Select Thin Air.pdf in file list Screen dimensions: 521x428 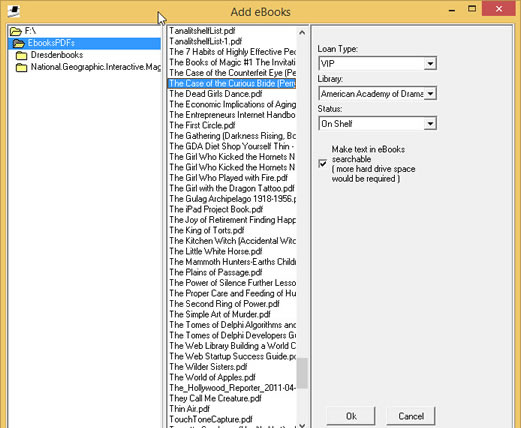tap(231, 409)
